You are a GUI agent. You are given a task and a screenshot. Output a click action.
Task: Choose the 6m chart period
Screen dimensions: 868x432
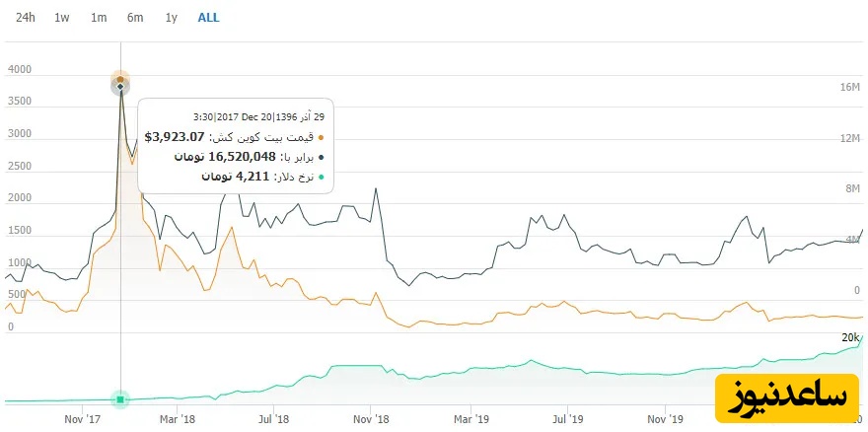point(135,18)
